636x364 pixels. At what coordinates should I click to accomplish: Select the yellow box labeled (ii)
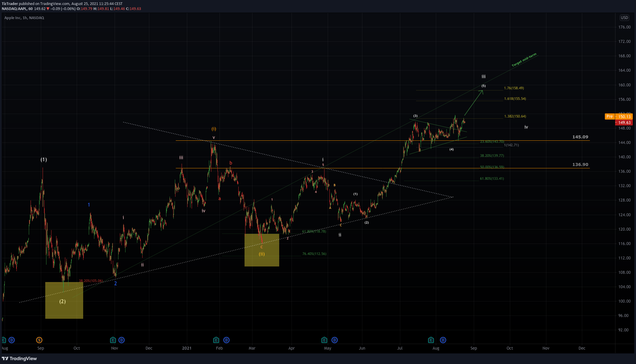[262, 250]
